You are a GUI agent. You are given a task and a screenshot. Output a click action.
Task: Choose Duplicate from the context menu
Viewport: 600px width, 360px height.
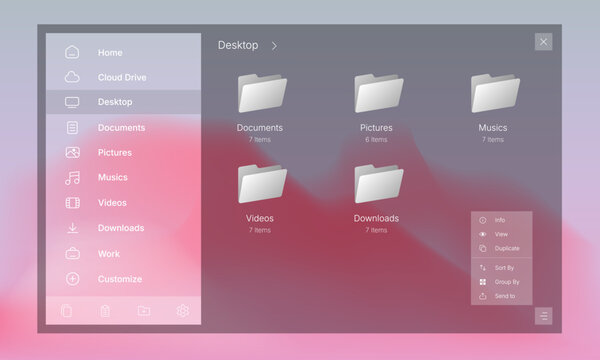(501, 248)
